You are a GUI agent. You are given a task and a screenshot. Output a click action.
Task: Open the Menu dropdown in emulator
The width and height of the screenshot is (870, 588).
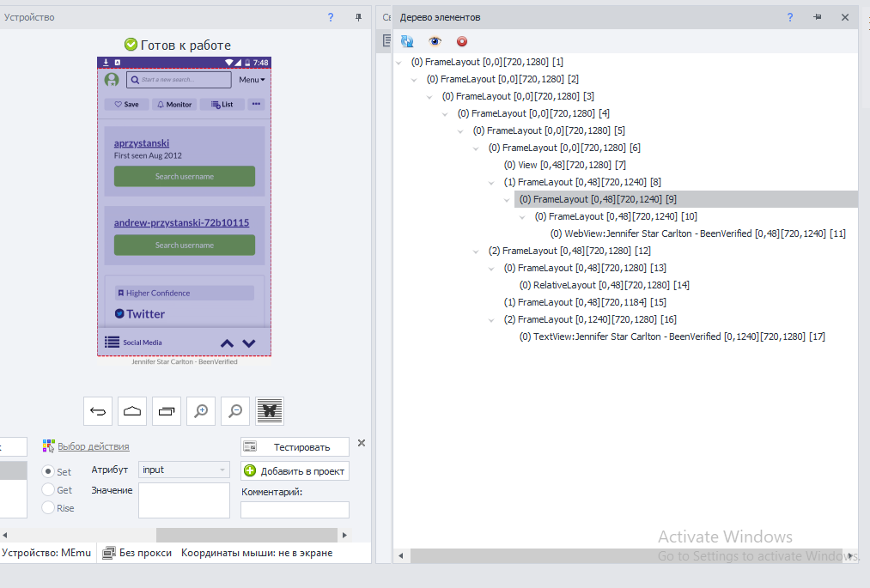click(x=252, y=80)
